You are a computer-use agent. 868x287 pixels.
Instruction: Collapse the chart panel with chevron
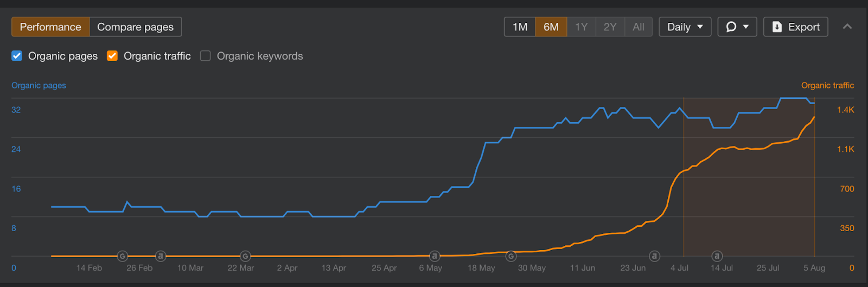point(847,27)
